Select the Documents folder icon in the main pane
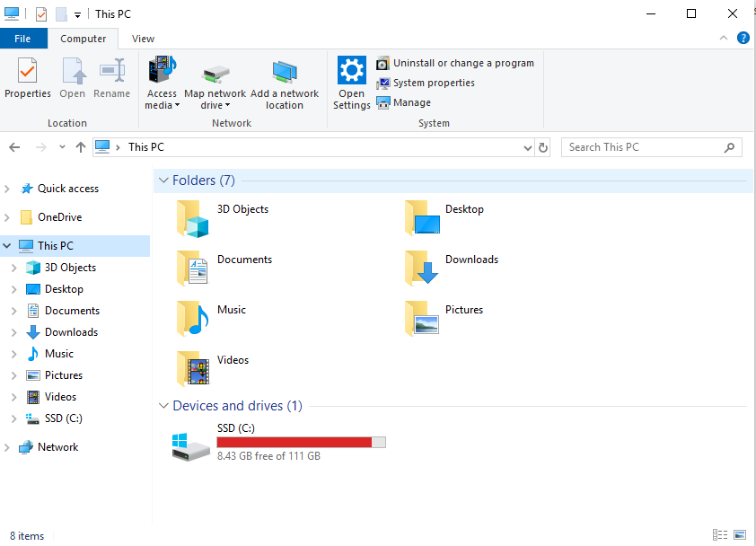Image resolution: width=756 pixels, height=546 pixels. [192, 269]
